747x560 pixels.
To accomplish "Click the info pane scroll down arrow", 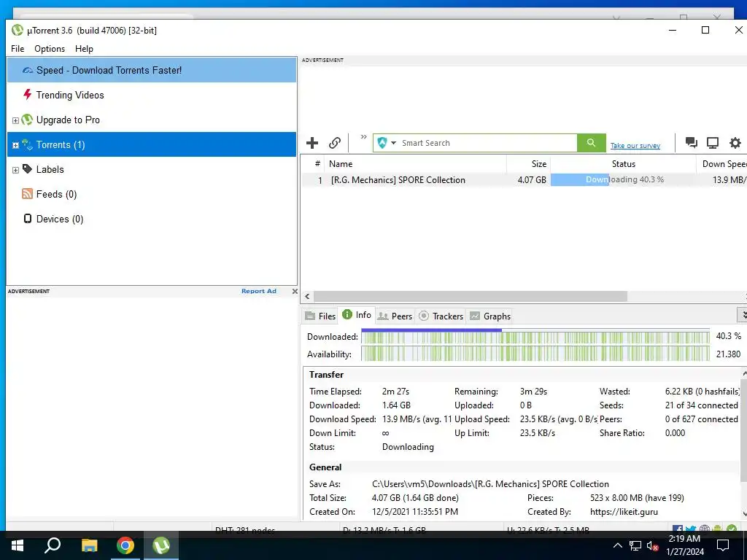I will pos(743,514).
